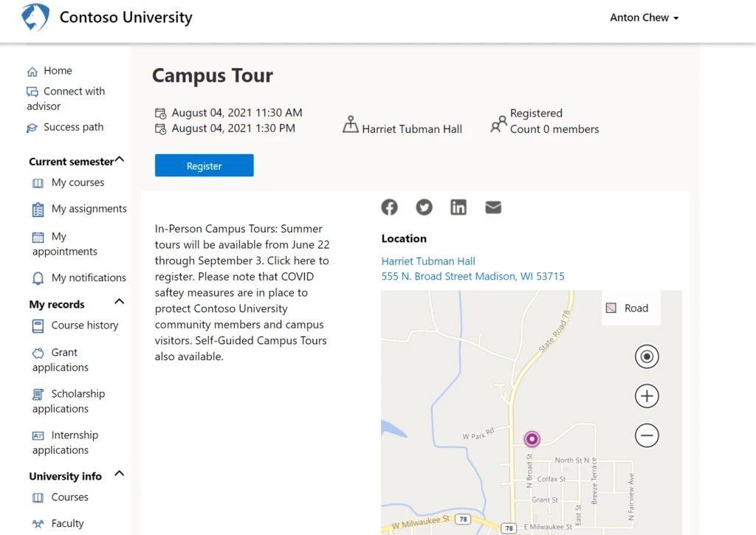Open the Anton Chew user dropdown
The height and width of the screenshot is (535, 756).
644,18
